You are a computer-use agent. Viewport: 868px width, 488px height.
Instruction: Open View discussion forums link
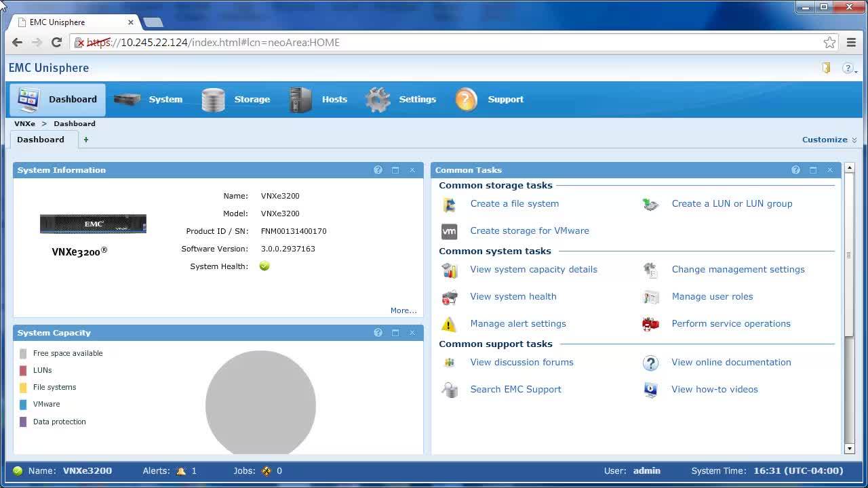click(x=521, y=362)
